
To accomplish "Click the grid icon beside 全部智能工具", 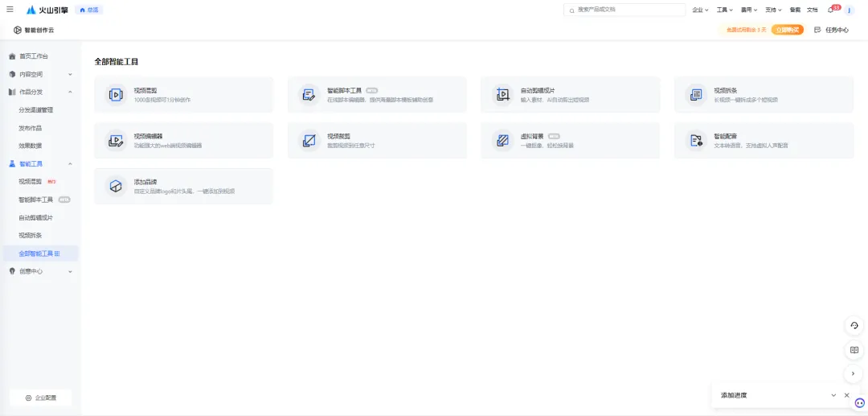I will point(57,253).
